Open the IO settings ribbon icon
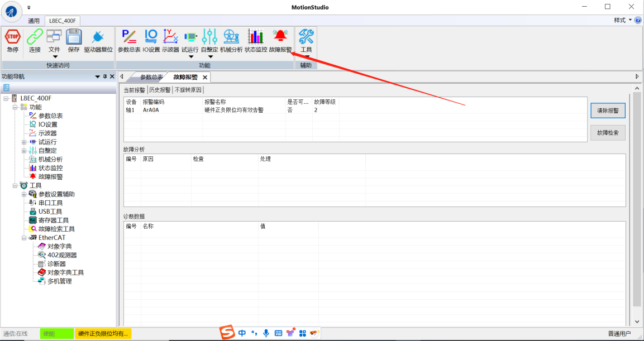Screen dimensions: 644x341 [x=151, y=36]
